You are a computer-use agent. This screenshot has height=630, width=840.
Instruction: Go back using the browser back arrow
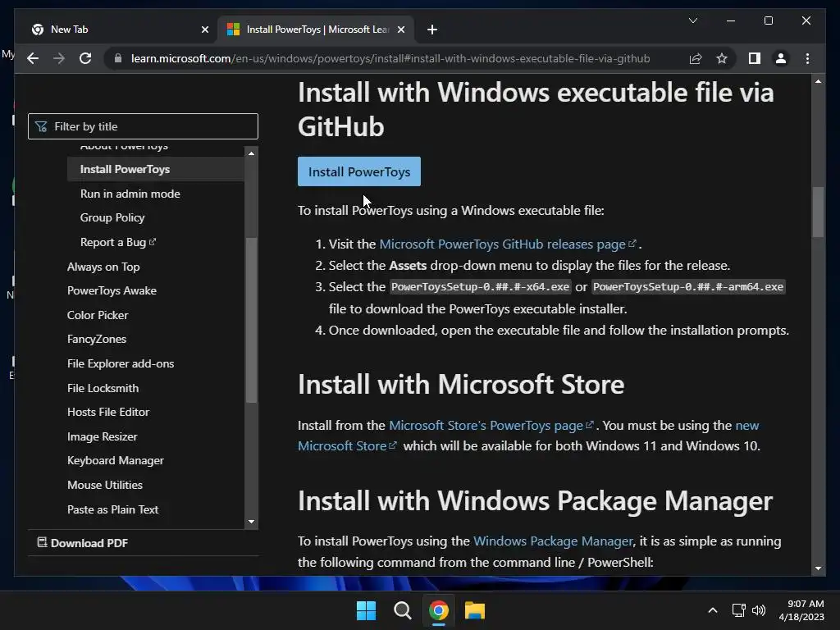[33, 58]
